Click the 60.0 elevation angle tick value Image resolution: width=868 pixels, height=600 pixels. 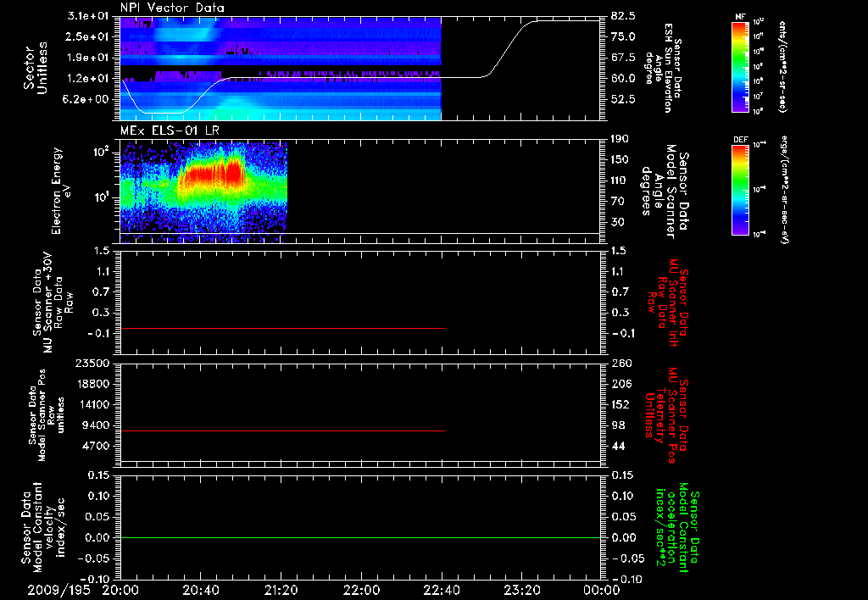623,78
